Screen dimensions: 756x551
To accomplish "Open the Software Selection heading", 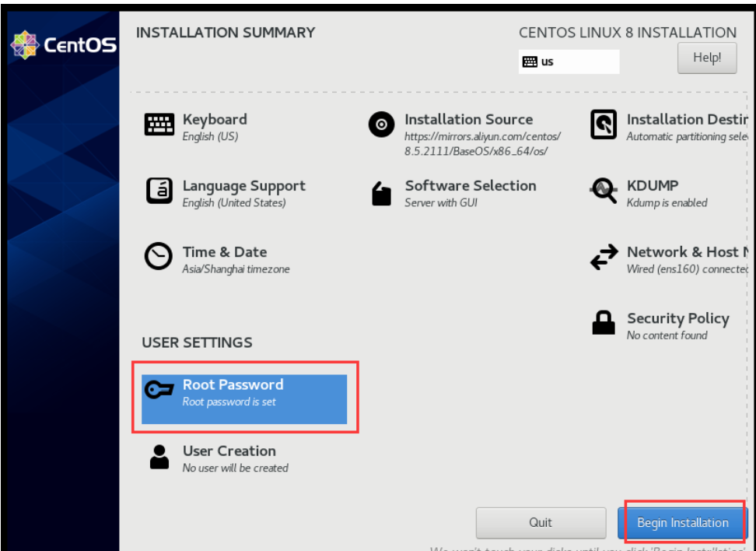I will coord(470,186).
